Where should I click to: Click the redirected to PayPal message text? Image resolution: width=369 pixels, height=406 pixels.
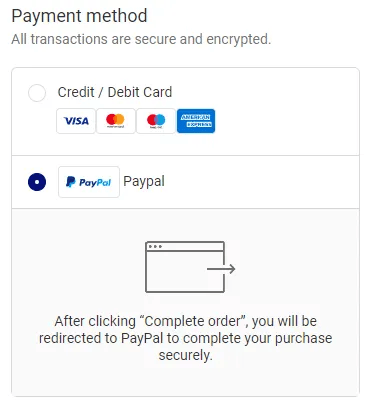(x=185, y=338)
